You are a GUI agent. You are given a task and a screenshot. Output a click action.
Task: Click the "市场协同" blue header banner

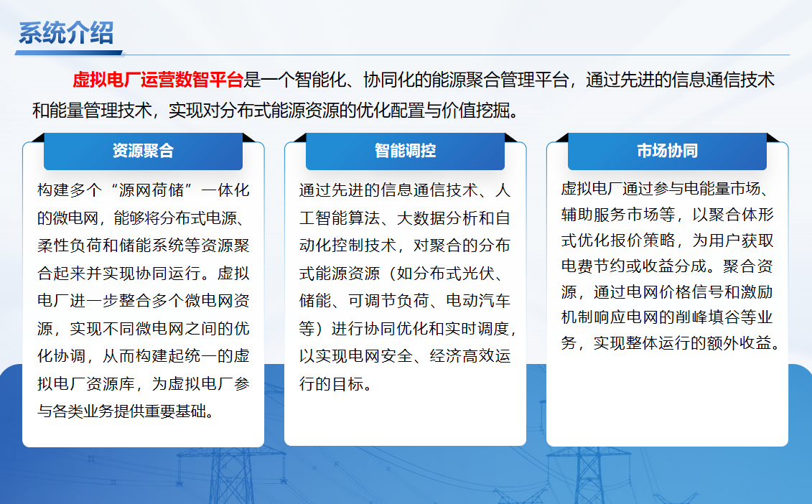[x=667, y=151]
